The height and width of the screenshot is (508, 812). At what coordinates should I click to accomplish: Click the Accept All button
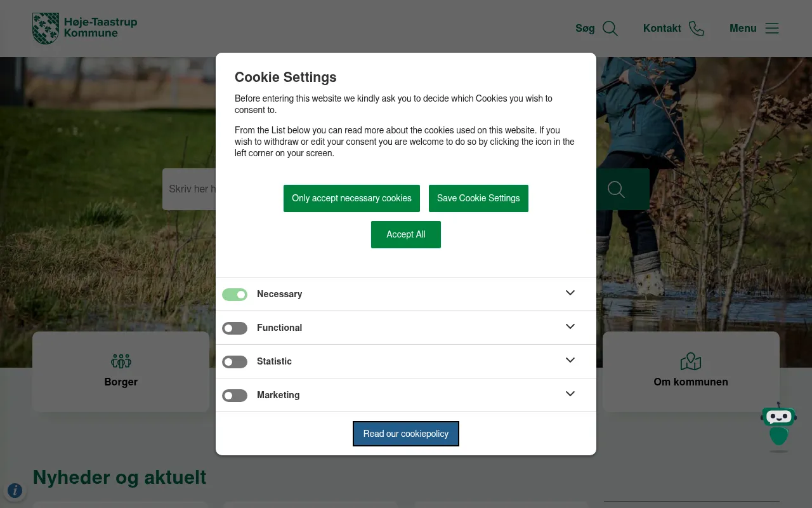pyautogui.click(x=406, y=234)
